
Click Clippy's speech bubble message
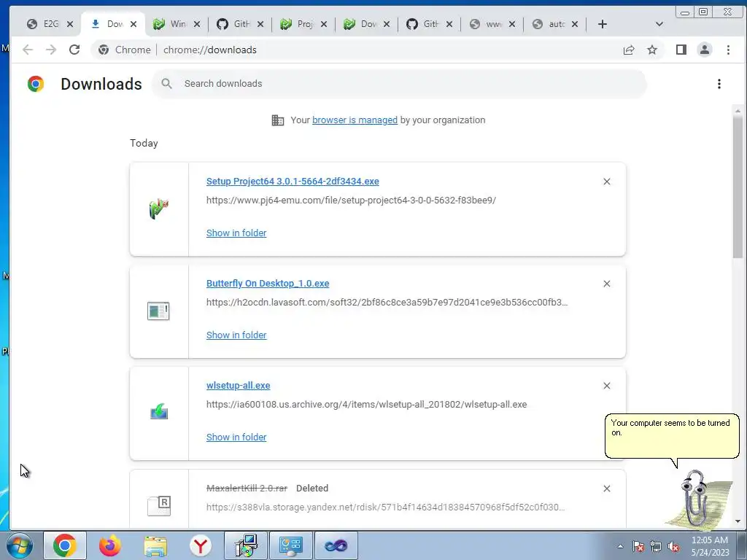click(672, 436)
